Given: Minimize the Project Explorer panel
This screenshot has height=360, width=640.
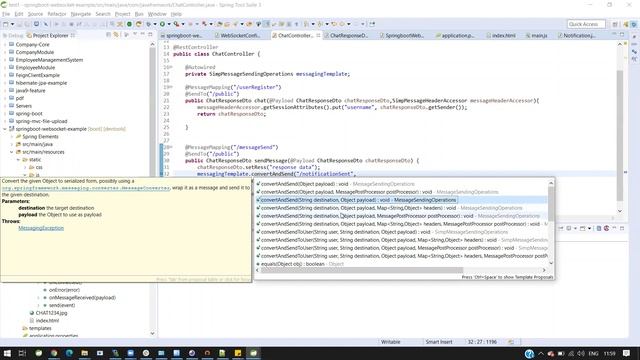Looking at the screenshot, I should [142, 35].
